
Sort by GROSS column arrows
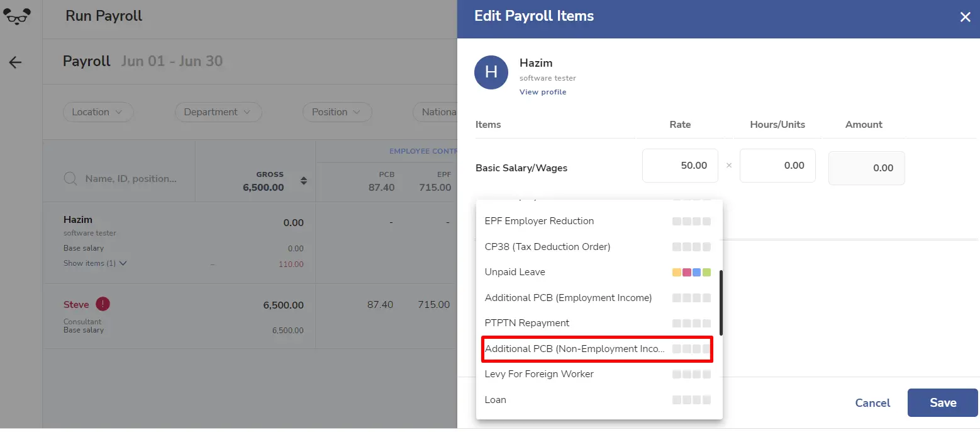(x=304, y=181)
